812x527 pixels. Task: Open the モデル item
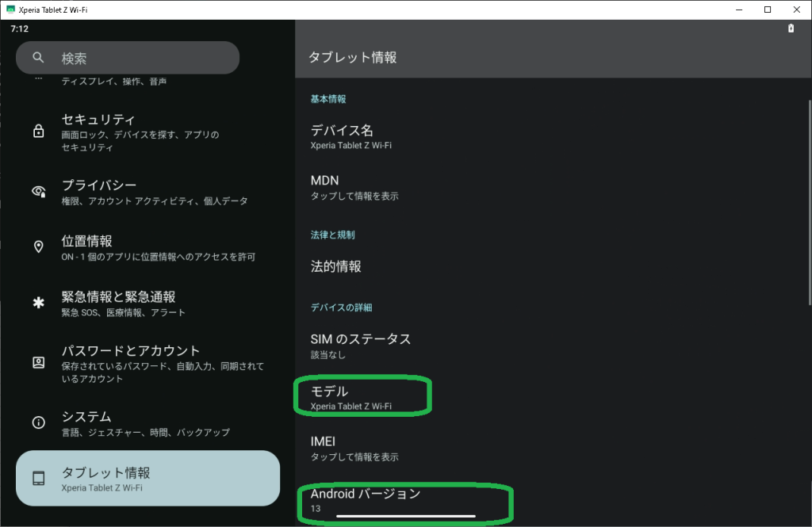552,398
